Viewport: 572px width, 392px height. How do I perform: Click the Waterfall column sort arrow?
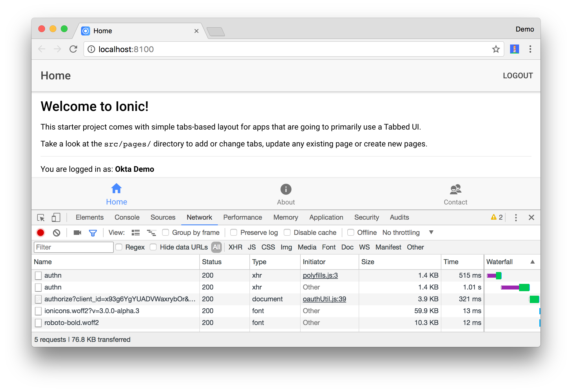click(532, 262)
